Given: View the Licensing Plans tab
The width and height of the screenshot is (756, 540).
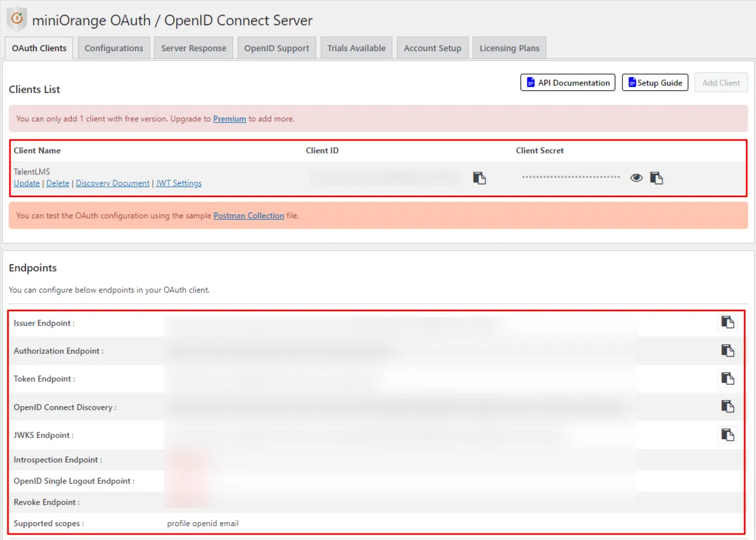Looking at the screenshot, I should click(x=509, y=48).
